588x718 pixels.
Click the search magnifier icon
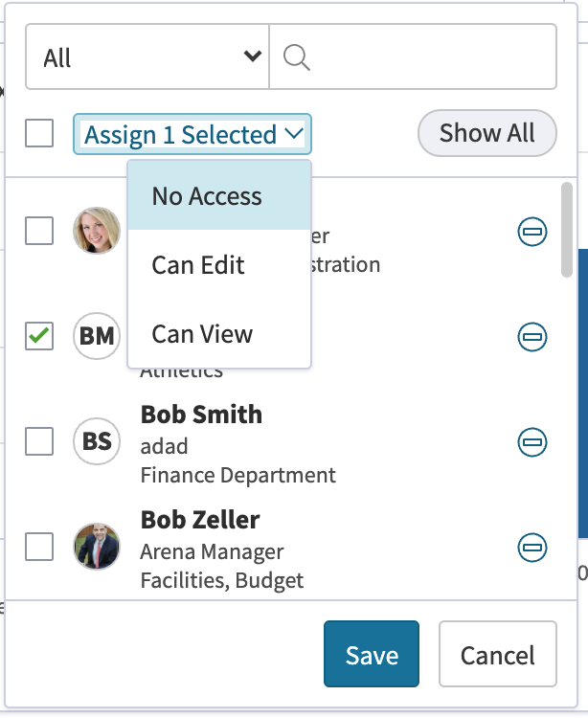coord(297,57)
